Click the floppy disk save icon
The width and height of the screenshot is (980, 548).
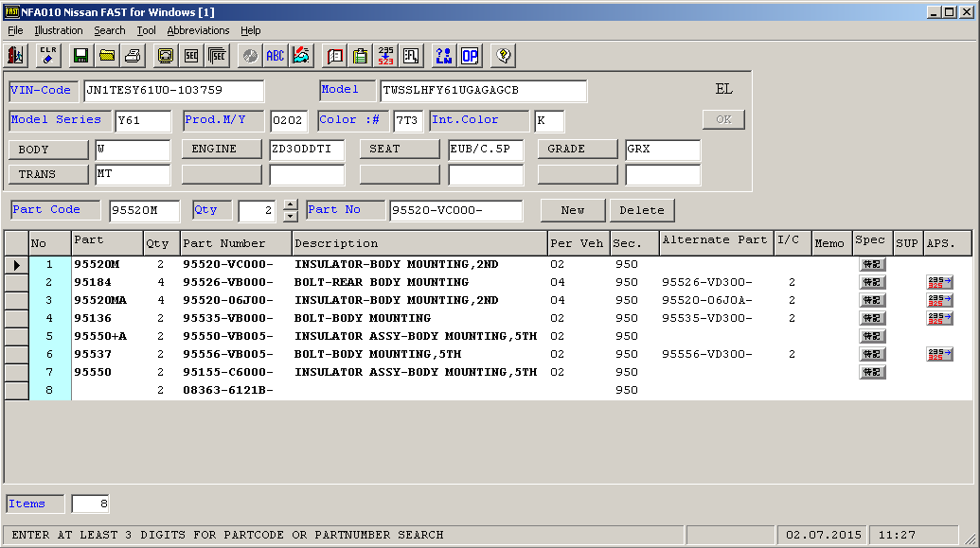click(80, 56)
